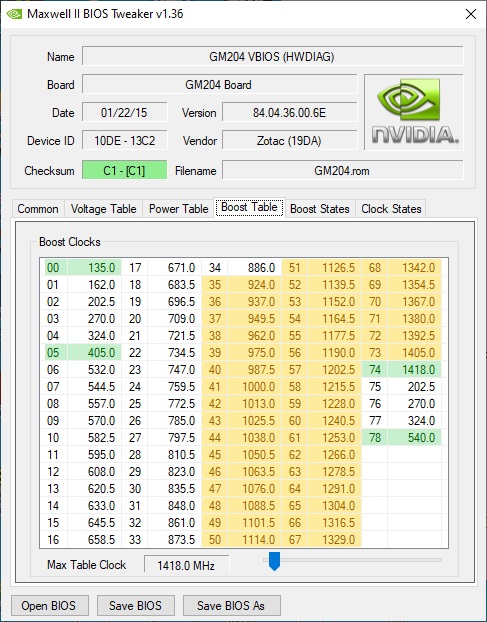Click the Date field 01/22/15

click(124, 113)
